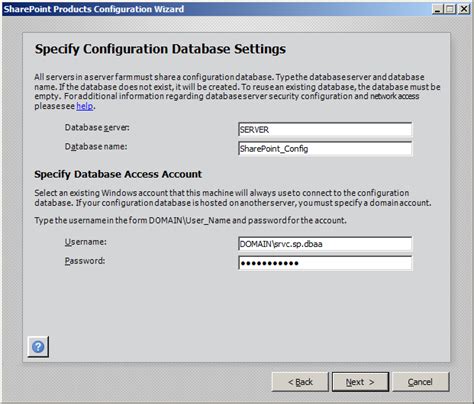Go back with the Back button

pyautogui.click(x=300, y=382)
